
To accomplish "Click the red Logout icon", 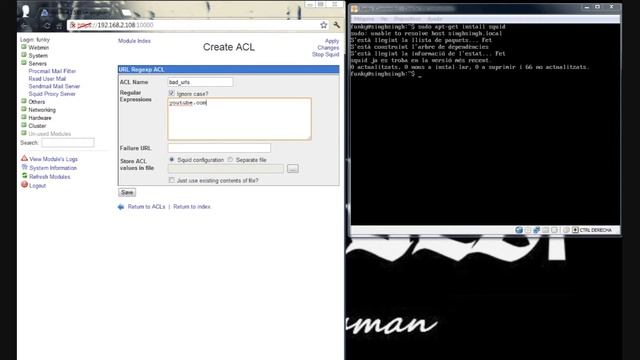I will [x=24, y=185].
